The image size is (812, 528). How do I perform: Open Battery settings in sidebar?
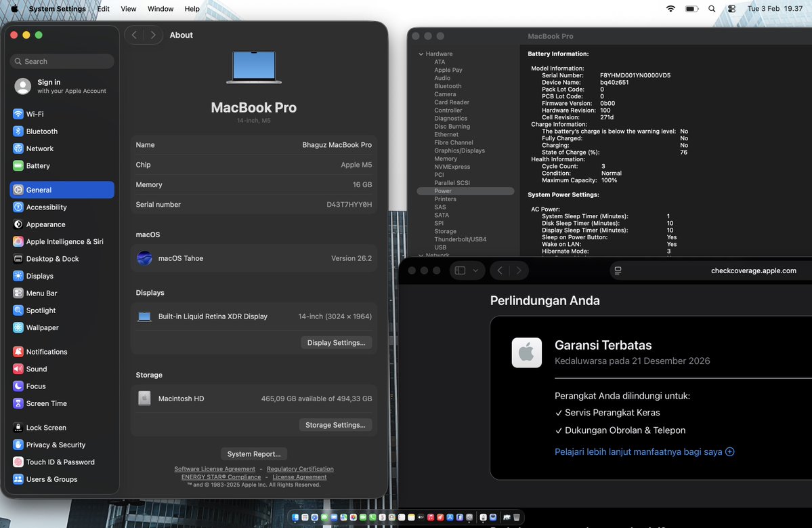62,166
